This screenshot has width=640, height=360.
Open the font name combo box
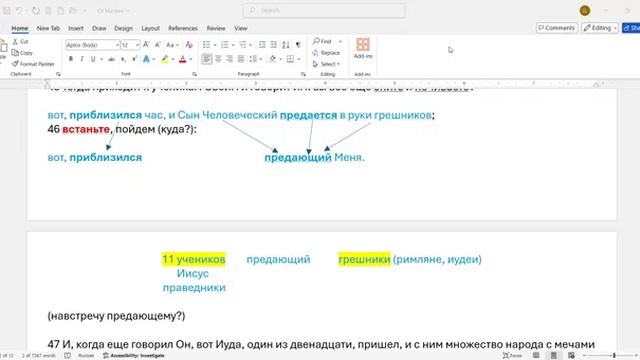tap(92, 44)
